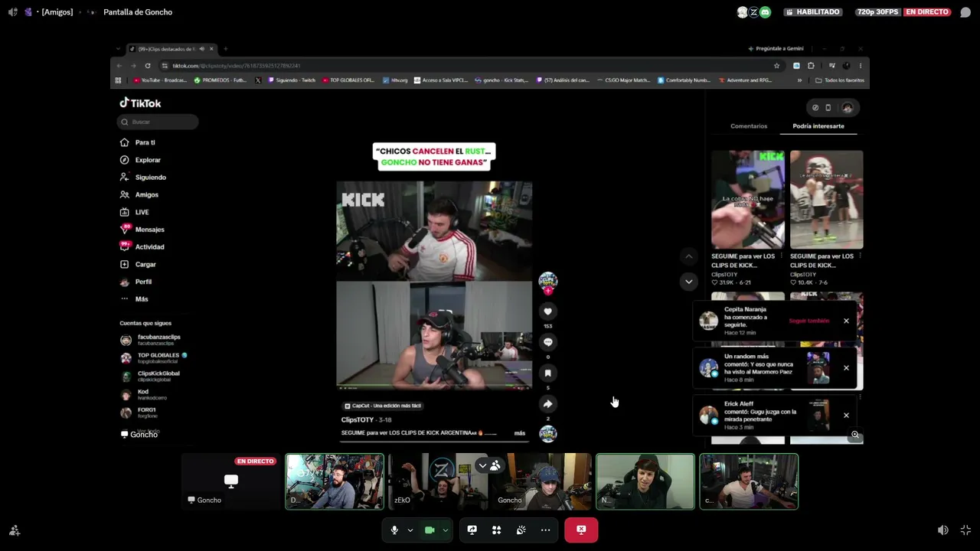The width and height of the screenshot is (980, 551).
Task: Click the TikTok logo
Action: click(140, 103)
